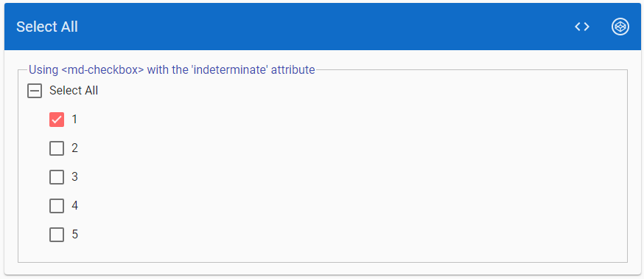Enable the checkbox numbered 3
The image size is (644, 279).
[x=57, y=177]
